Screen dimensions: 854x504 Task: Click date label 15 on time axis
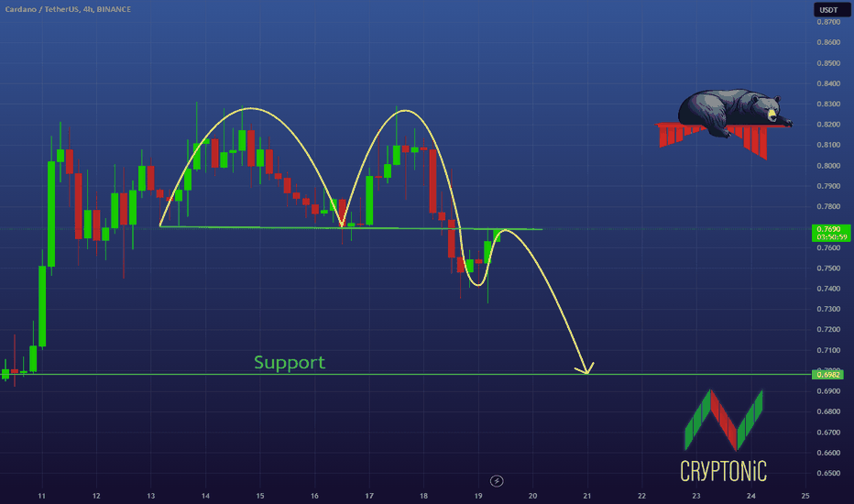[260, 496]
